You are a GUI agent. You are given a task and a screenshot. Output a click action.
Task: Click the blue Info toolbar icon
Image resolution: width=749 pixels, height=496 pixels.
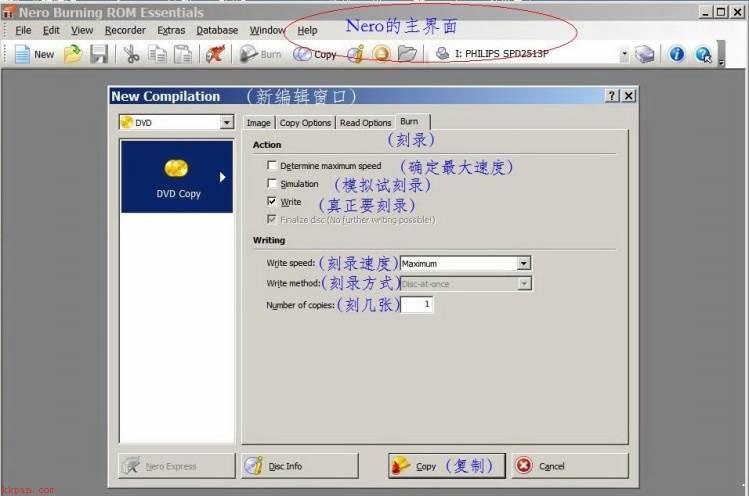pyautogui.click(x=676, y=54)
